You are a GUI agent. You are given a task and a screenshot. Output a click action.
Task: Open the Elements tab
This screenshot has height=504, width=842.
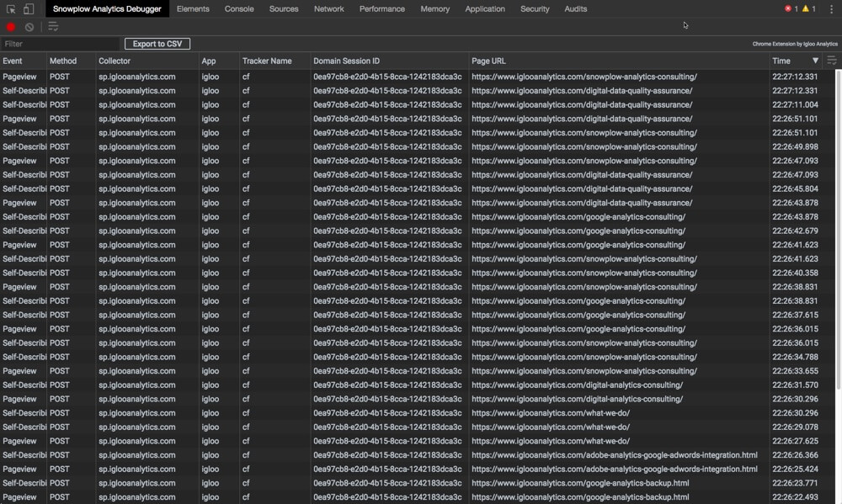[193, 8]
